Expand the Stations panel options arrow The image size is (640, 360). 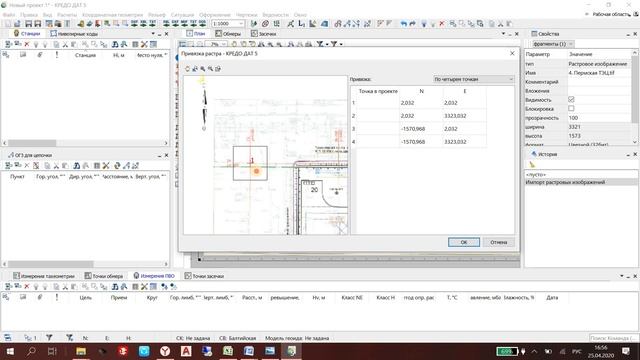coord(153,33)
